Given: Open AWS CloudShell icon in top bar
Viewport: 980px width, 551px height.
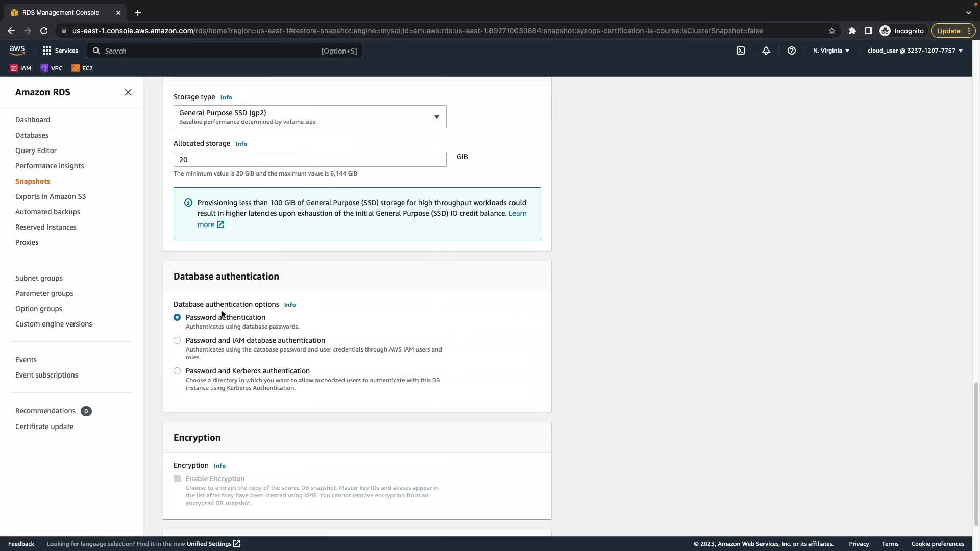Looking at the screenshot, I should 741,51.
